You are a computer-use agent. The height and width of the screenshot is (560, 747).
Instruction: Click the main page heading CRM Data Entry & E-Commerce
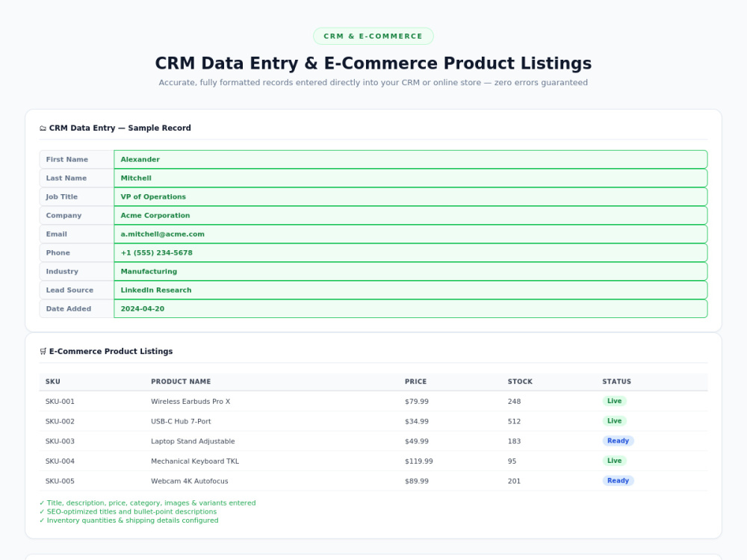(x=373, y=63)
